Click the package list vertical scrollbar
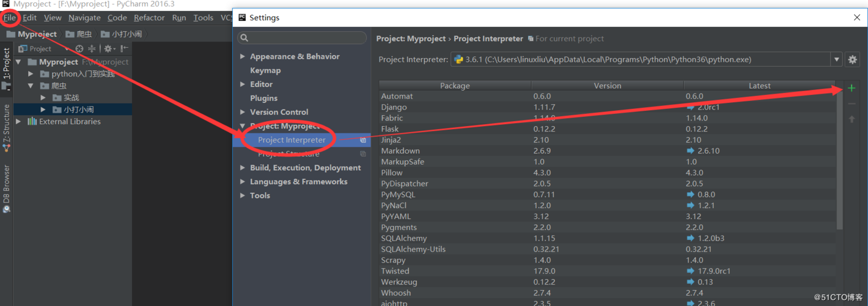868x306 pixels. tap(839, 159)
